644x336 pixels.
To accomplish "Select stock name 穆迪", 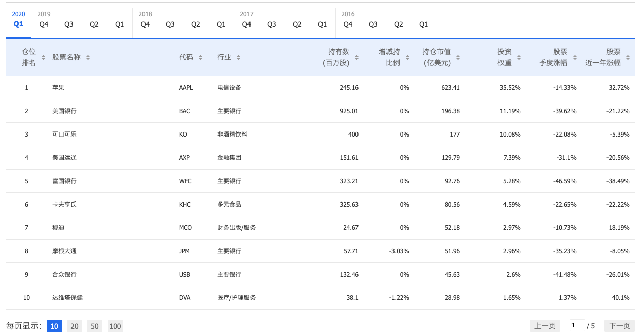I will pyautogui.click(x=58, y=228).
